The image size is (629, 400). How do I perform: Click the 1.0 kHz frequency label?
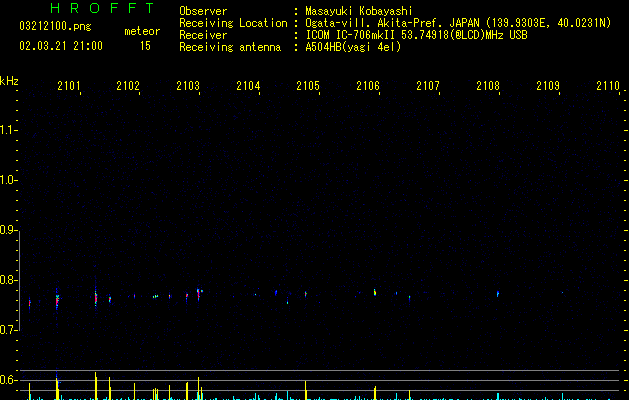(8, 180)
